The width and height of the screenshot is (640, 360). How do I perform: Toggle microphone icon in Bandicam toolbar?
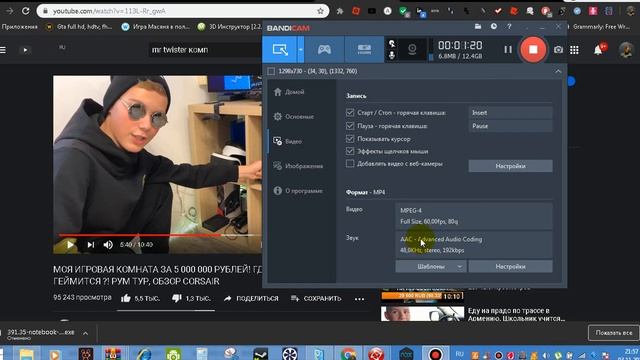[x=392, y=55]
